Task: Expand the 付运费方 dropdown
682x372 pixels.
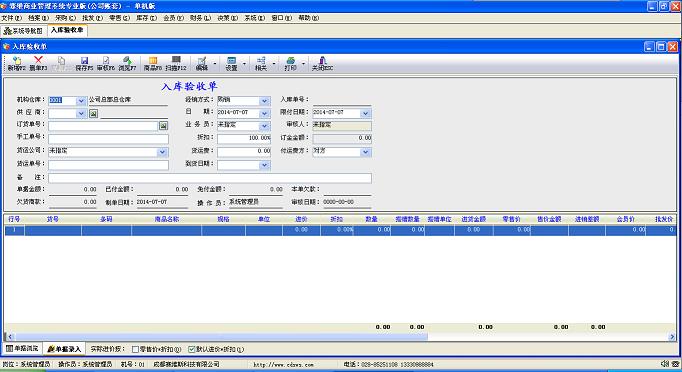Action: pos(365,152)
